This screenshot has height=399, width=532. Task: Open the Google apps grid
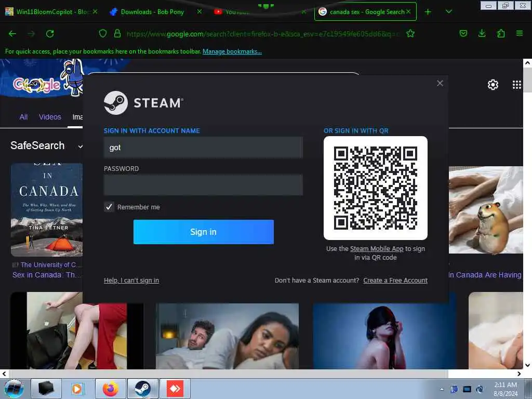click(517, 85)
